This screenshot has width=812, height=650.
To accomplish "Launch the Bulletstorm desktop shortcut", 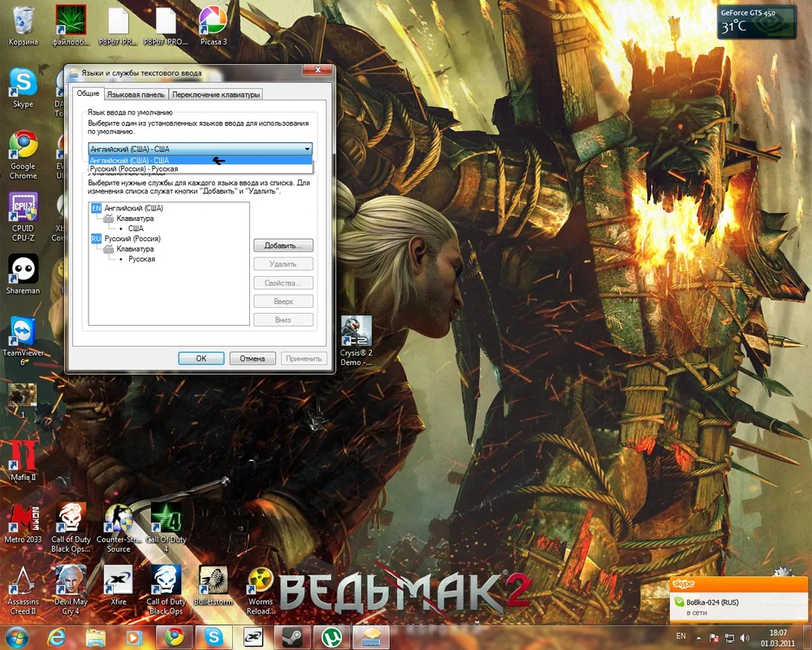I will 214,581.
